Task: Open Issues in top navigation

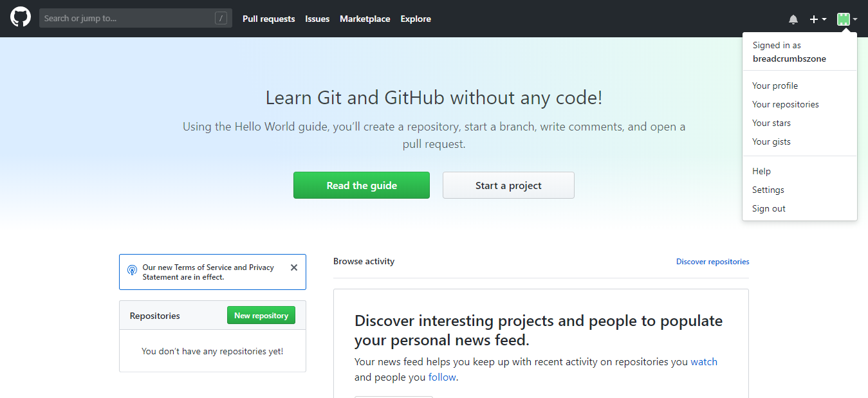Action: [x=317, y=19]
